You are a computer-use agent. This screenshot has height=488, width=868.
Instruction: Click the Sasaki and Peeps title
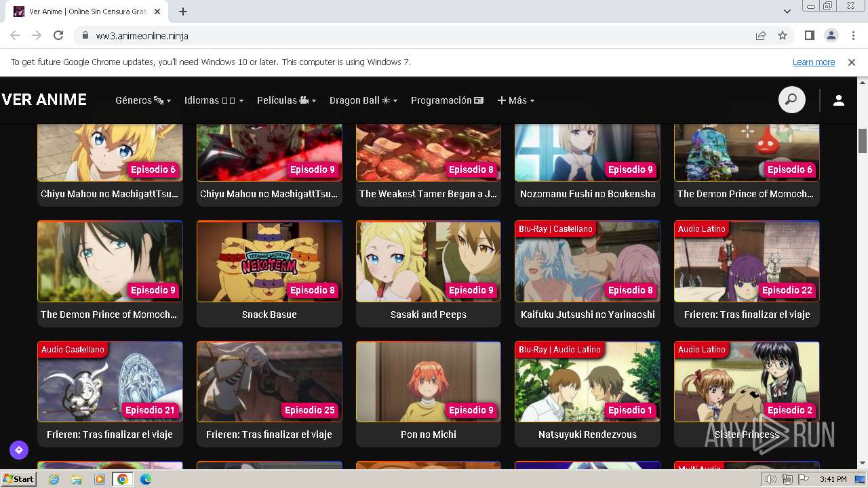pyautogui.click(x=429, y=314)
